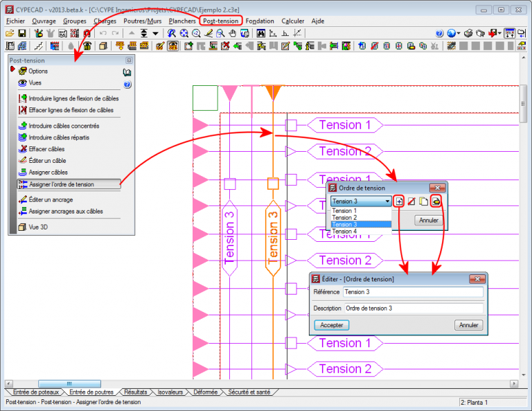Choose Tension 4 in the dropdown list
Screen dimensions: 532x411
361,231
